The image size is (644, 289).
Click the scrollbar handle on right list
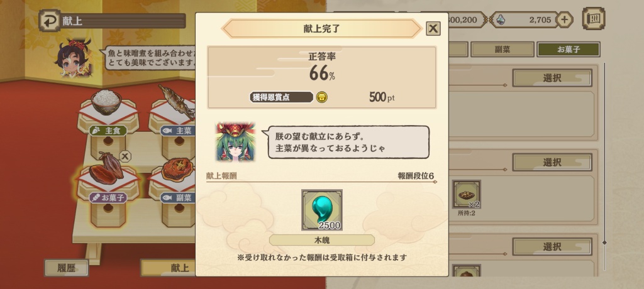604,243
